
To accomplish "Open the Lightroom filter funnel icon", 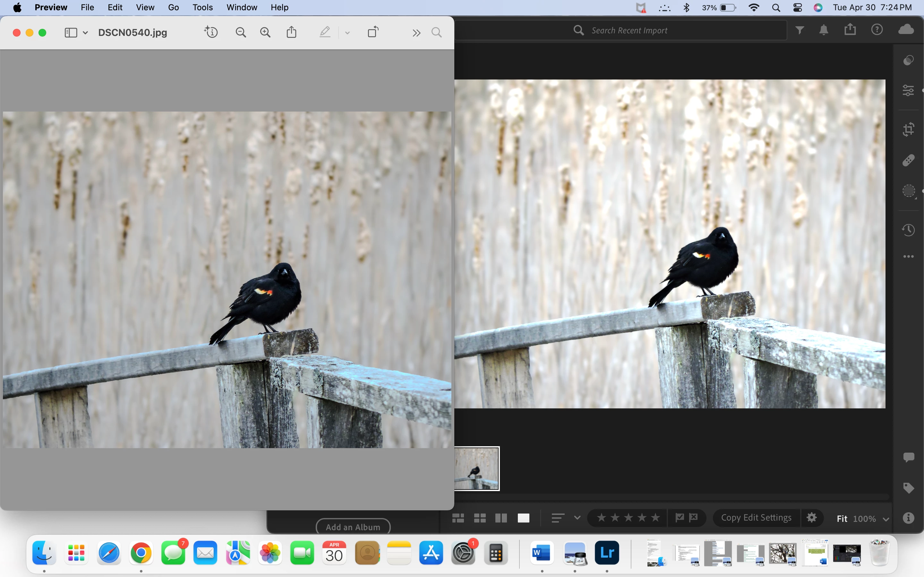I will pos(800,30).
